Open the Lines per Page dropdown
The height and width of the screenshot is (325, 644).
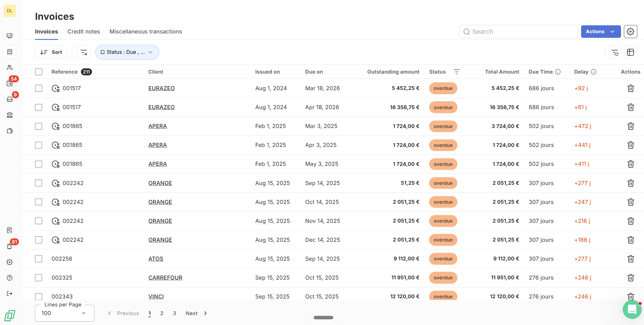(x=64, y=313)
